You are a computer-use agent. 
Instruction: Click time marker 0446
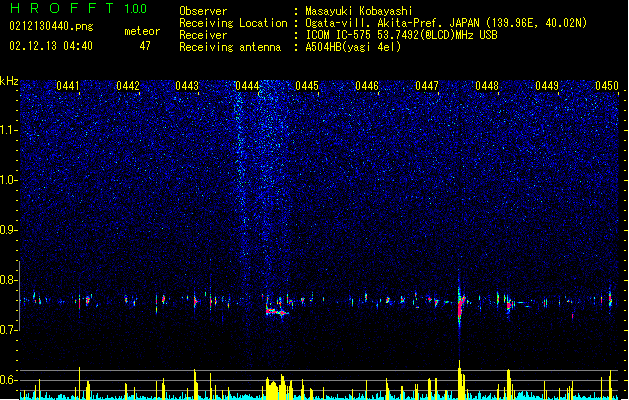pos(367,86)
